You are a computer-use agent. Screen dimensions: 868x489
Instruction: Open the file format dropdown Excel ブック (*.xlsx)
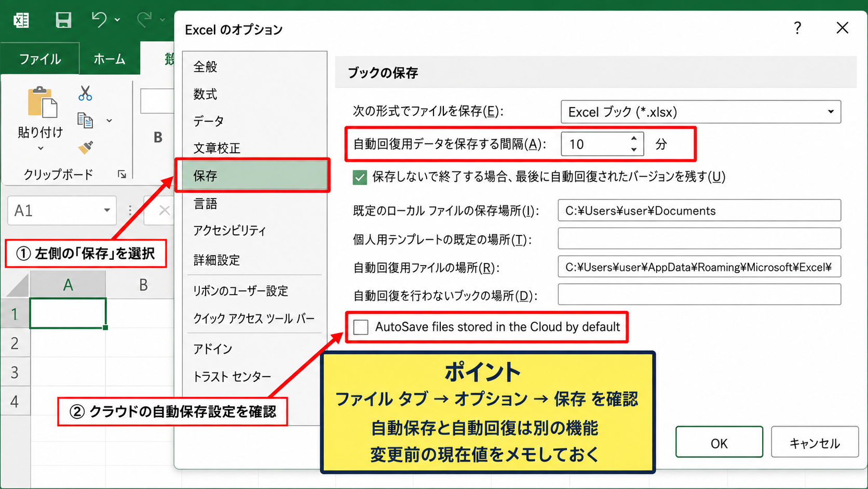(701, 112)
